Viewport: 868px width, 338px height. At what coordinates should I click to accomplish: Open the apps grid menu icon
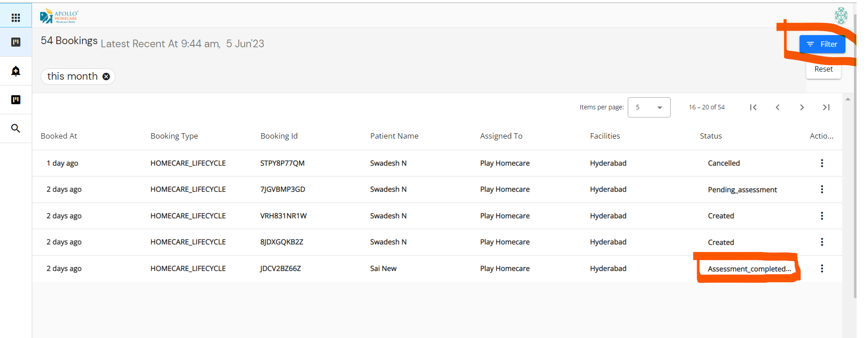pos(16,18)
